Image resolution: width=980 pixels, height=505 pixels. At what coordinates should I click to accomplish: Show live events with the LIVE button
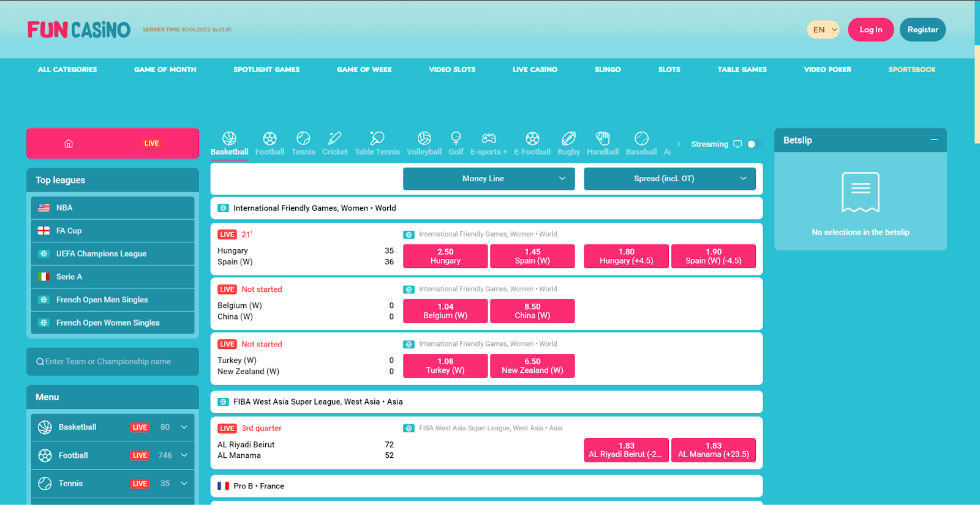(x=151, y=143)
